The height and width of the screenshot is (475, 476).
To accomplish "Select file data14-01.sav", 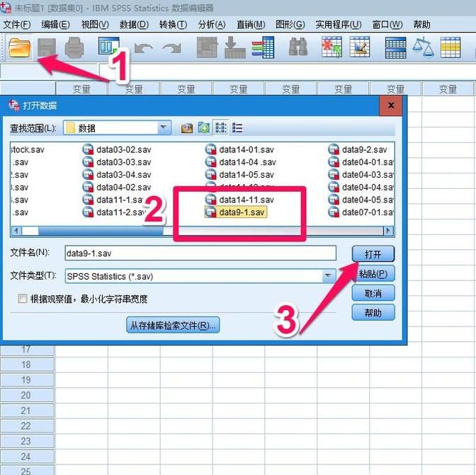I will coord(240,149).
